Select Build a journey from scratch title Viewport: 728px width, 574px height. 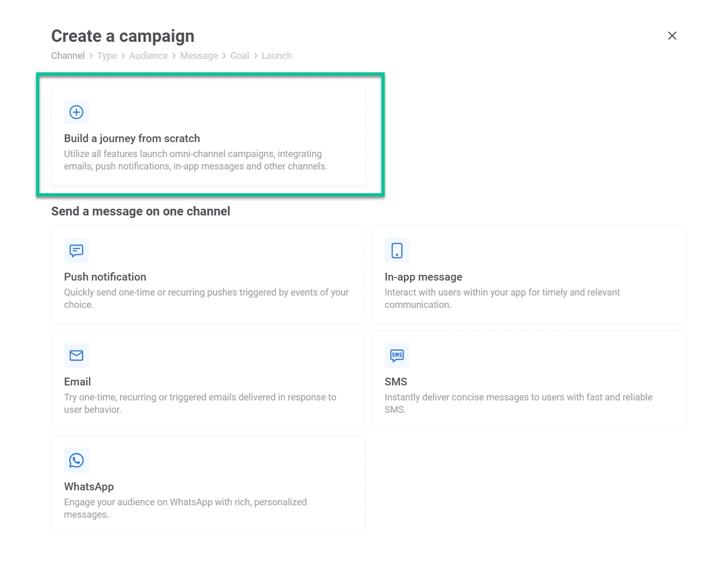coord(132,138)
